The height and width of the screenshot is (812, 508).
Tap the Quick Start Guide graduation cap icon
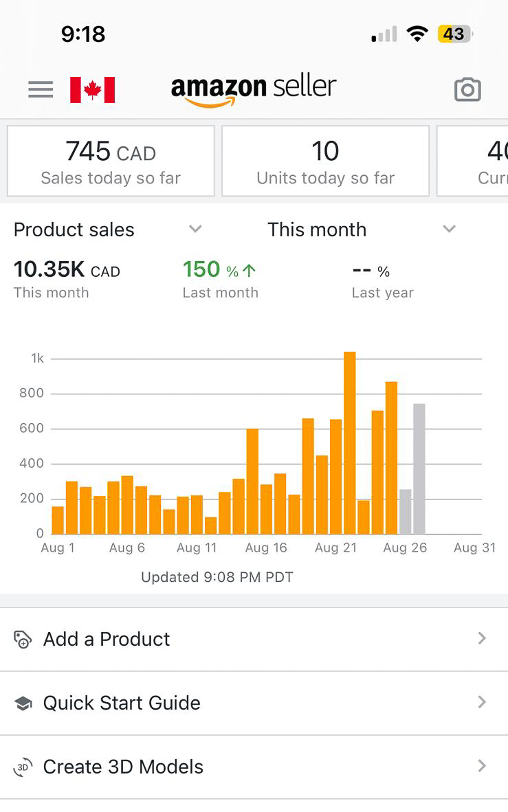click(x=23, y=703)
